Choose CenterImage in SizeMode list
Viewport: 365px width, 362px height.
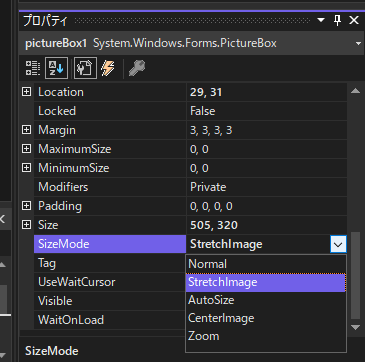(x=266, y=318)
